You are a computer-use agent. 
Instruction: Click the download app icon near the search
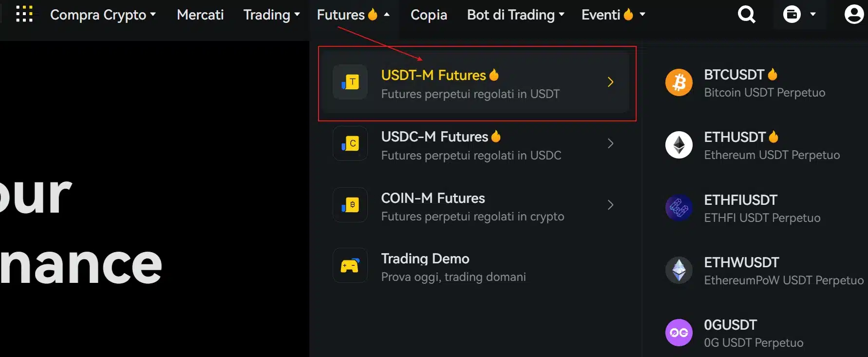tap(793, 14)
